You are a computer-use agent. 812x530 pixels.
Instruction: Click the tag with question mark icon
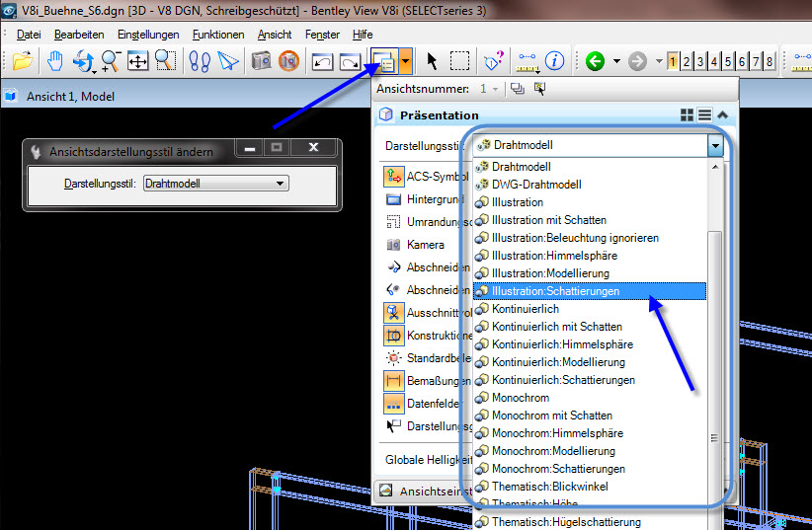(494, 61)
